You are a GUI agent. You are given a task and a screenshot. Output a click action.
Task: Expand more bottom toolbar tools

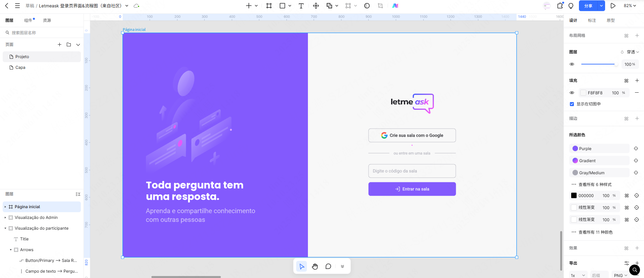coord(342,266)
